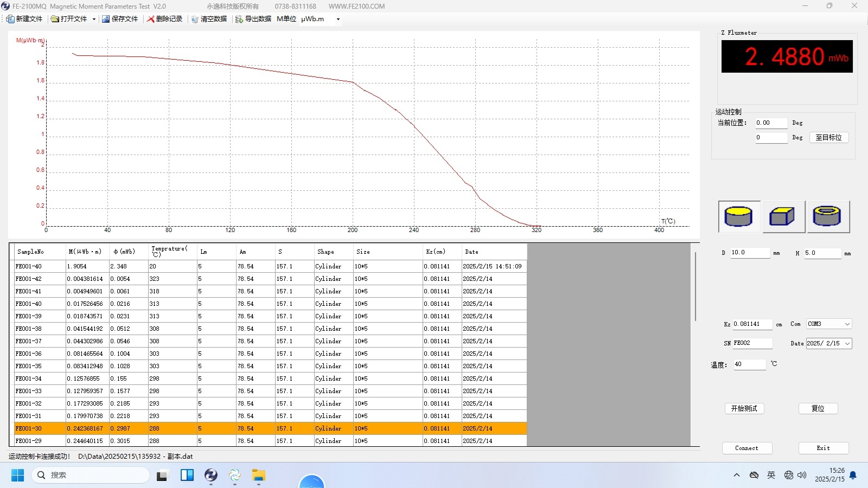Click the taskbar search box

coord(90,476)
